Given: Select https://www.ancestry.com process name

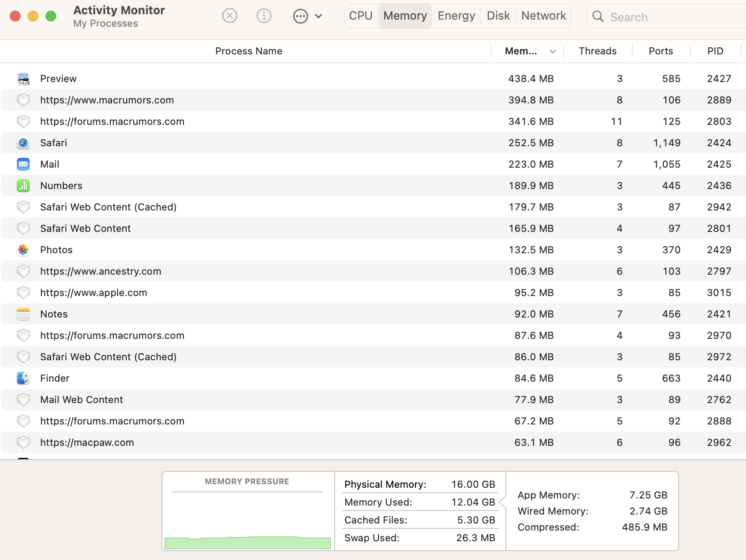Looking at the screenshot, I should 101,271.
